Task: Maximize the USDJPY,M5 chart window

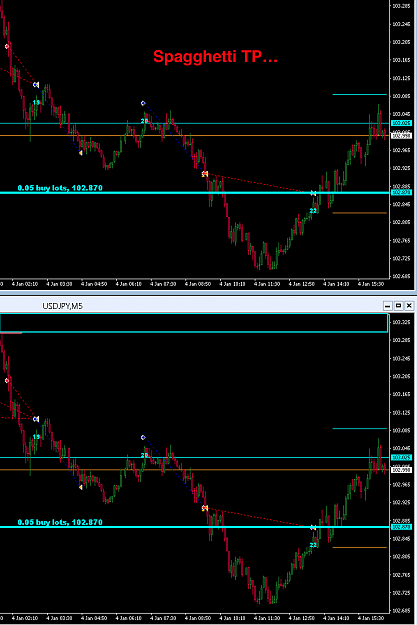Action: click(398, 306)
